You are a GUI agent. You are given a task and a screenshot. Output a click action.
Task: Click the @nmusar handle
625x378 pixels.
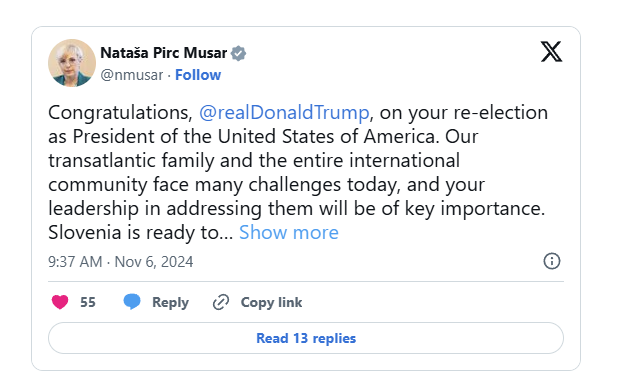pos(132,75)
